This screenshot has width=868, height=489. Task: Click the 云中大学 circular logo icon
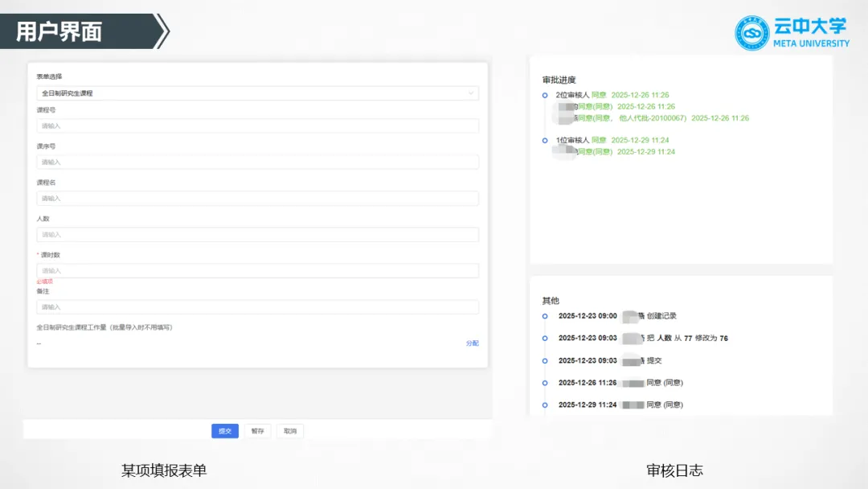coord(751,33)
